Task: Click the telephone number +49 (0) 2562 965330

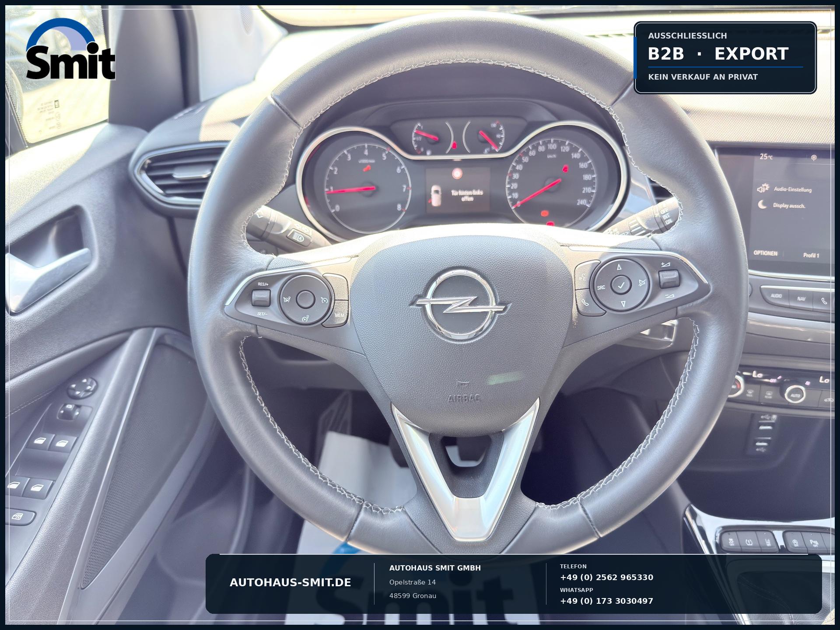Action: pyautogui.click(x=606, y=577)
